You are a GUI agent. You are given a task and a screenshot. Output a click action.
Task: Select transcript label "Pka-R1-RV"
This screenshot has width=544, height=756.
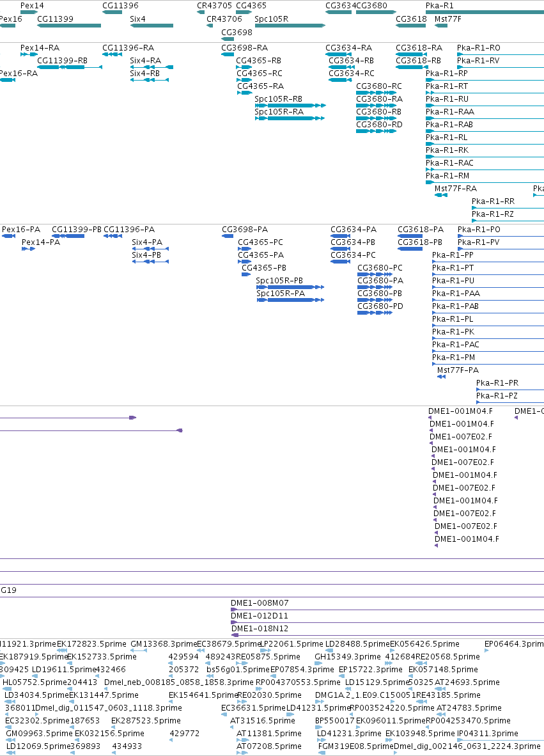(478, 61)
